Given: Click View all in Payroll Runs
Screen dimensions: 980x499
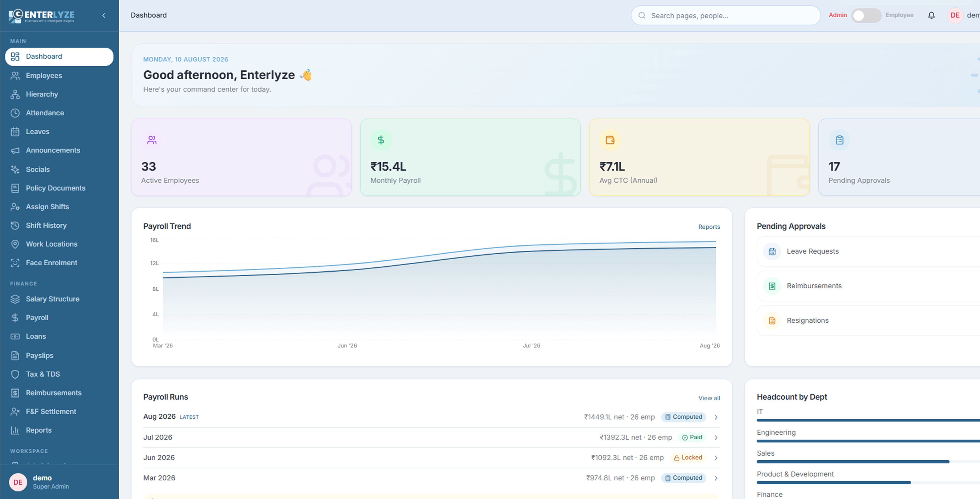Looking at the screenshot, I should click(x=709, y=398).
